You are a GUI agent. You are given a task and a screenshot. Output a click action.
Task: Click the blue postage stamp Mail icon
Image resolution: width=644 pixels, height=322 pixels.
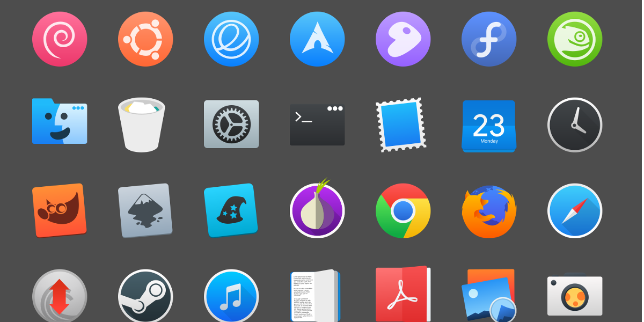[x=401, y=125]
